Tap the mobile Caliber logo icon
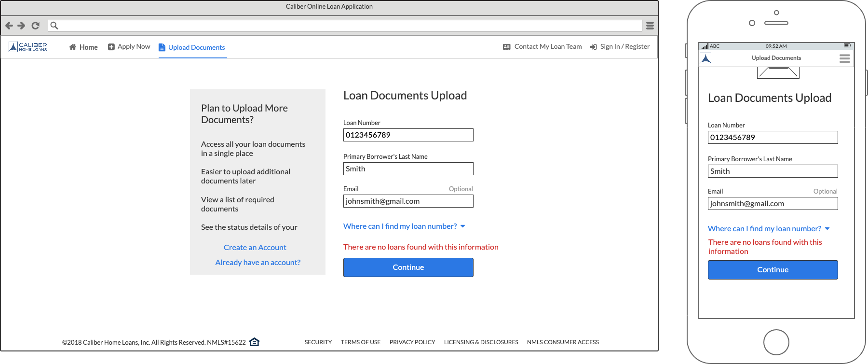This screenshot has width=868, height=364. (x=705, y=59)
